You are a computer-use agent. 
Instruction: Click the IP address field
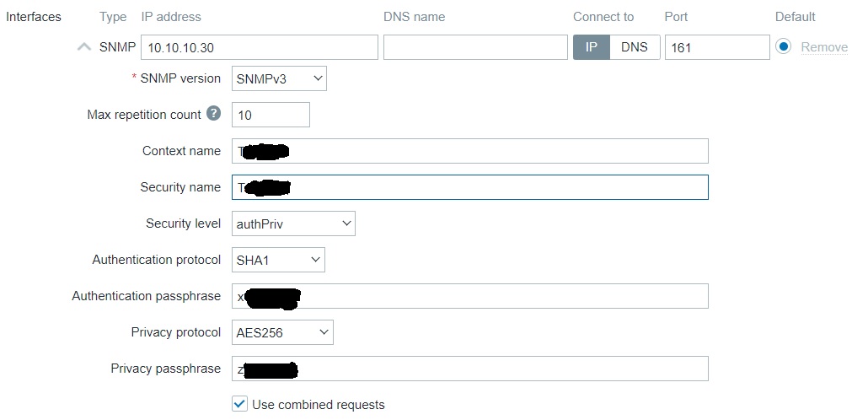259,47
